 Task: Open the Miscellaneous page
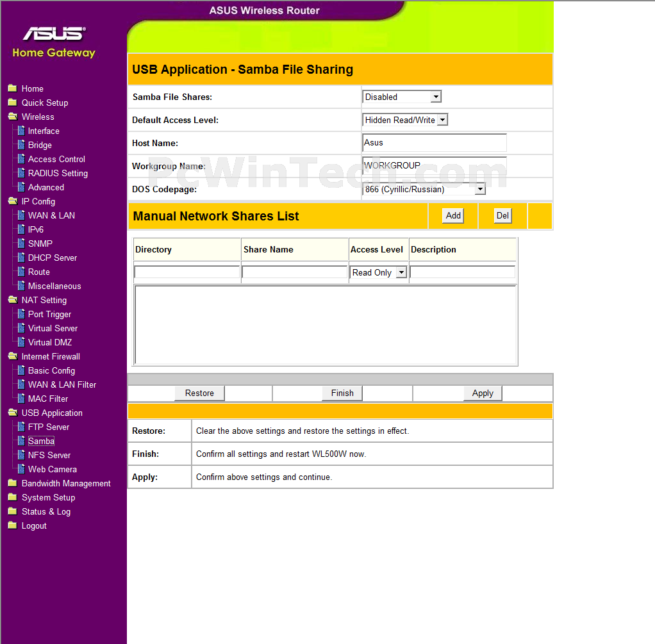pos(54,286)
